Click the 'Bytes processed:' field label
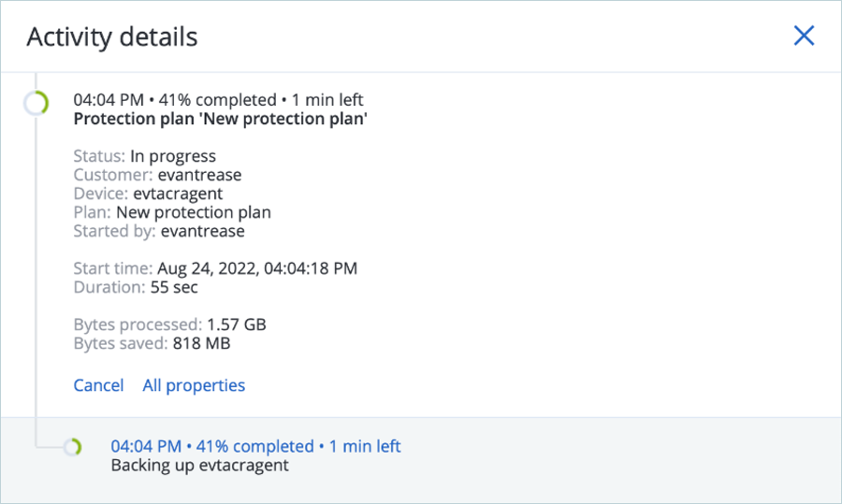 138,324
